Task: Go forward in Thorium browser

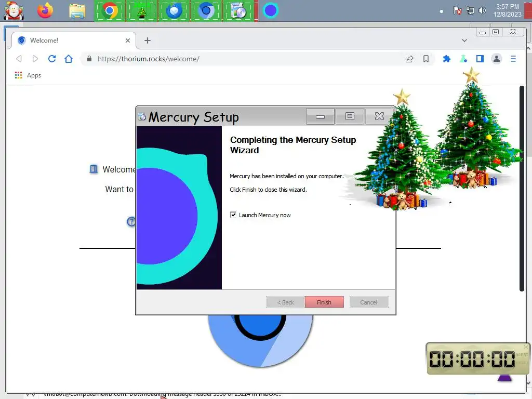Action: pyautogui.click(x=35, y=59)
